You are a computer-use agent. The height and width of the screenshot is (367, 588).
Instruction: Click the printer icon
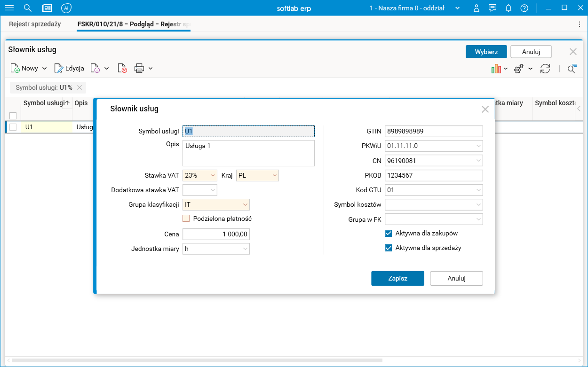click(139, 69)
